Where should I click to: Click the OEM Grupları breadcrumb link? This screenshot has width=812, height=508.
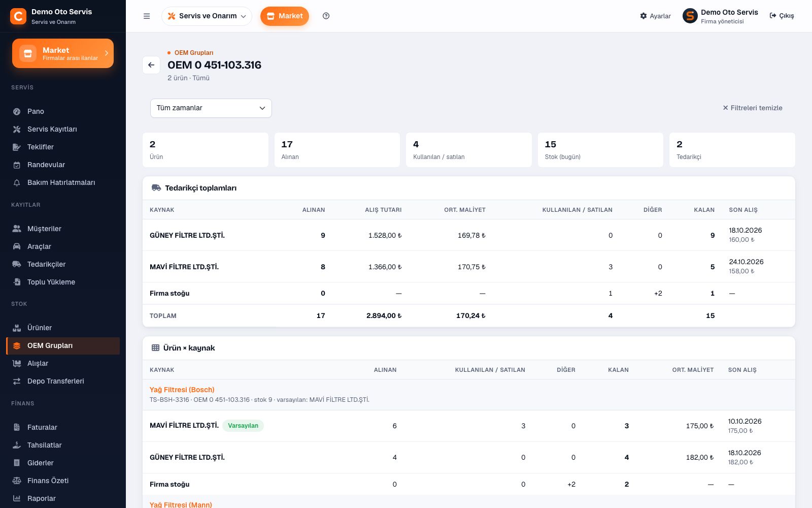pyautogui.click(x=194, y=53)
